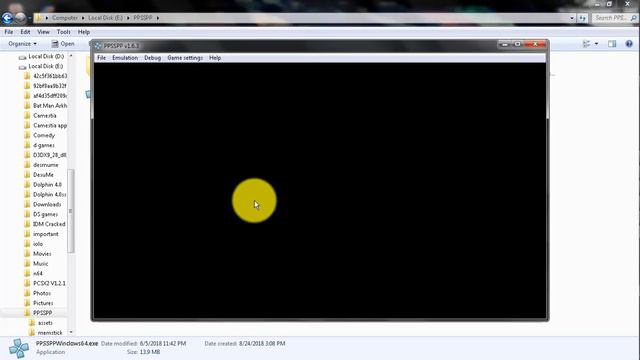This screenshot has height=360, width=640.
Task: Click PPSSPP logo in title bar
Action: point(98,45)
